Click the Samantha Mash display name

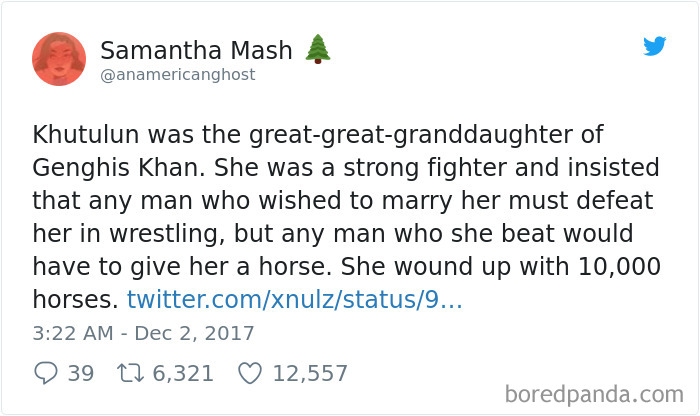[x=196, y=50]
